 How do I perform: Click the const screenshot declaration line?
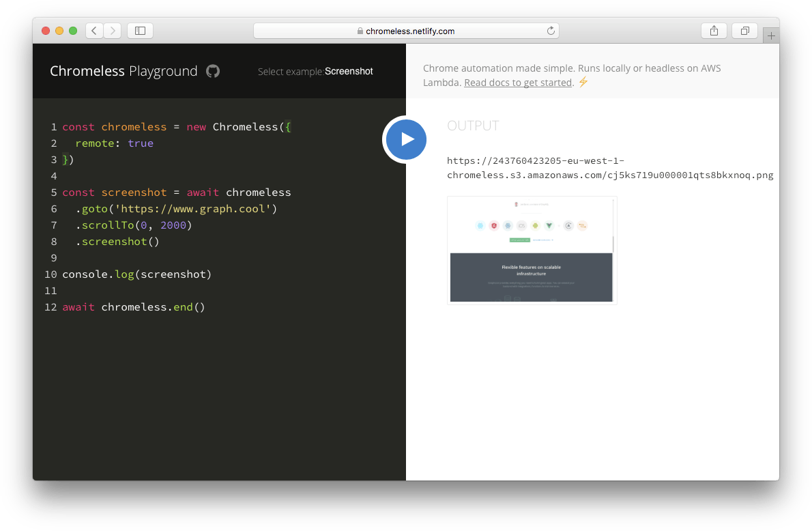[177, 192]
